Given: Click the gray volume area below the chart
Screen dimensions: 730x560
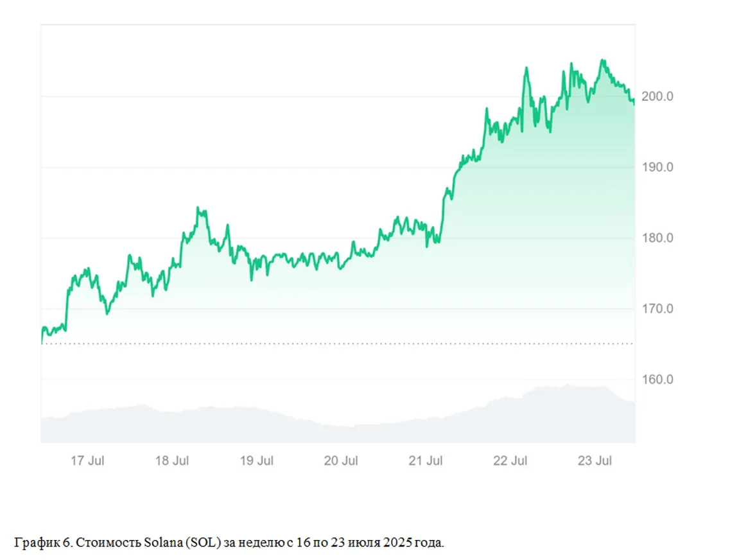Looking at the screenshot, I should 321,430.
